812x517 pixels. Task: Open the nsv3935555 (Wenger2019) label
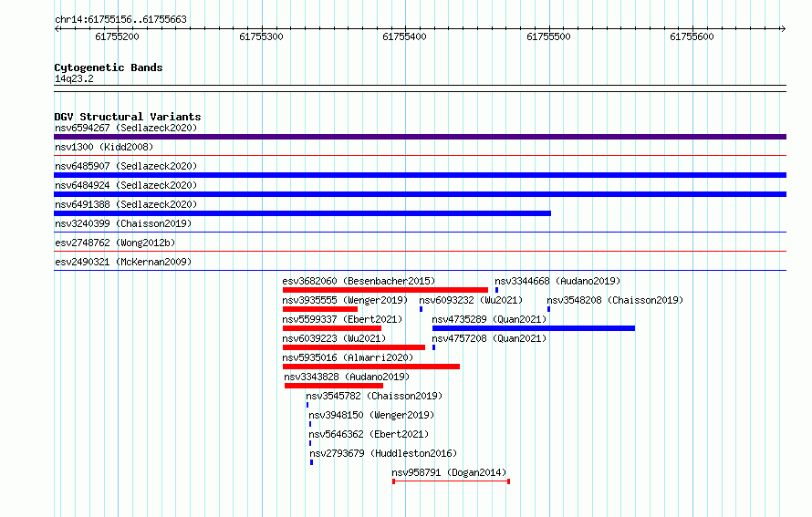(x=345, y=300)
